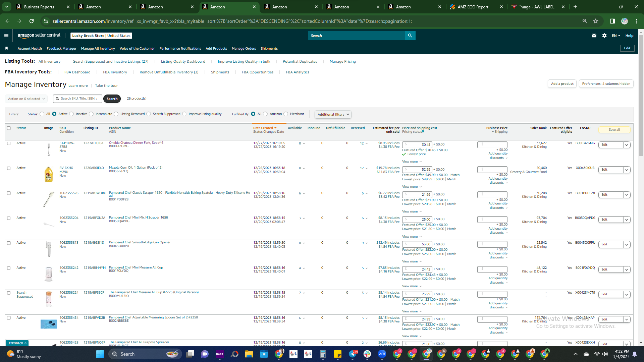Switch to the AMZ EOD Report tab

point(477,7)
